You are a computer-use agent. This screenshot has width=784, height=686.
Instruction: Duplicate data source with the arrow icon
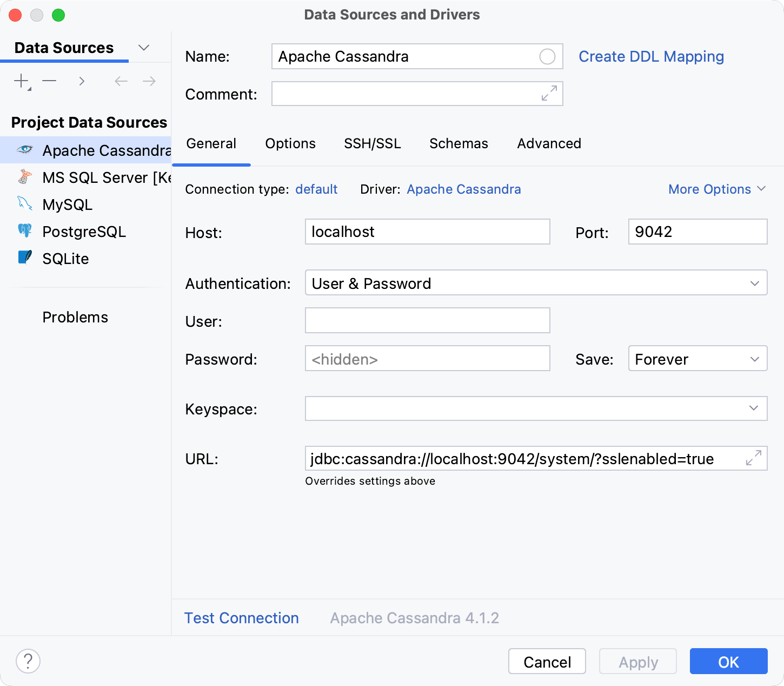pyautogui.click(x=82, y=81)
